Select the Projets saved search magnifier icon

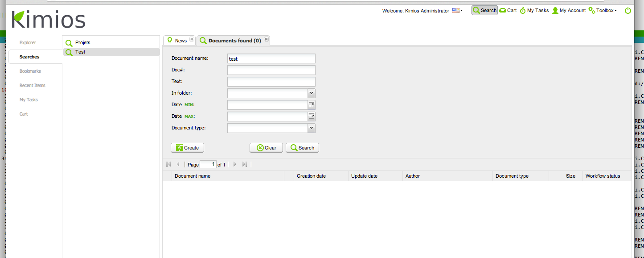tap(69, 42)
